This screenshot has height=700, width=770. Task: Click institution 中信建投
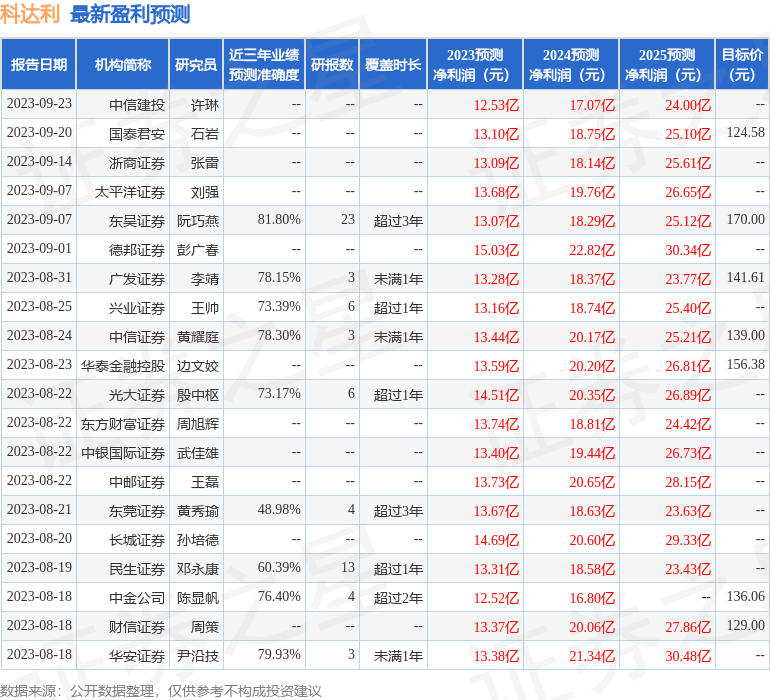pyautogui.click(x=137, y=105)
